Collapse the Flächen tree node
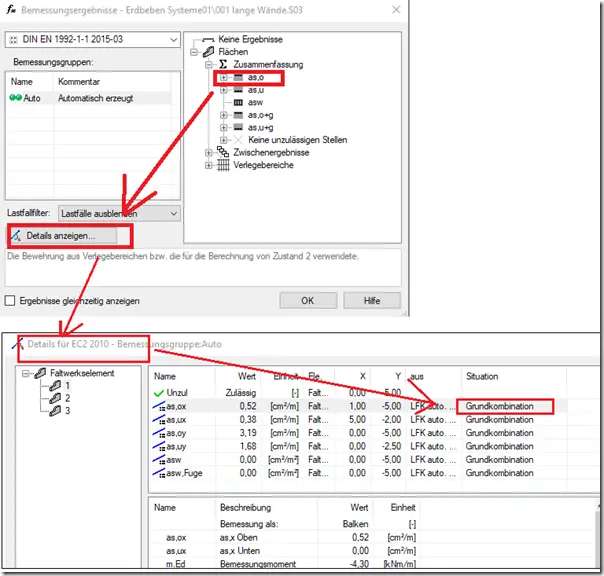Viewport: 604px width, 576px height. pyautogui.click(x=194, y=52)
